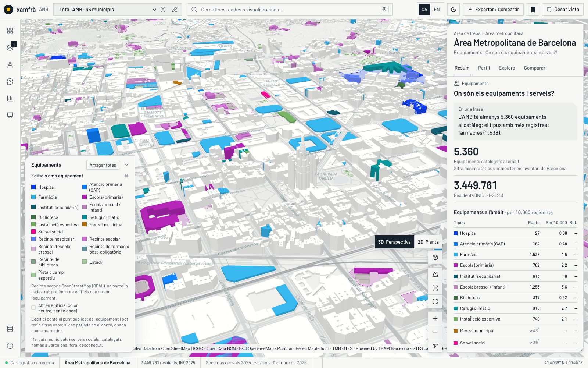This screenshot has width=588, height=368.
Task: Open Tota l'AMB municipality dropdown
Action: tap(108, 10)
